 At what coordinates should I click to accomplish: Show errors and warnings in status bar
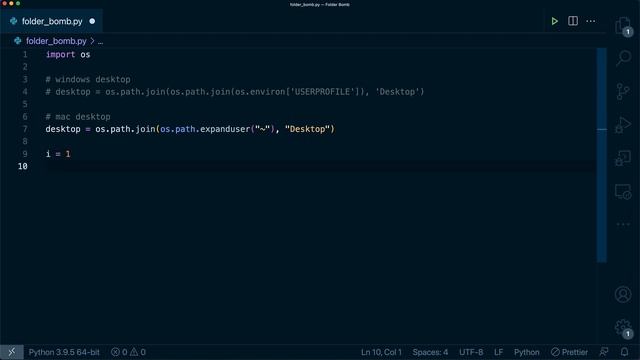pyautogui.click(x=128, y=352)
